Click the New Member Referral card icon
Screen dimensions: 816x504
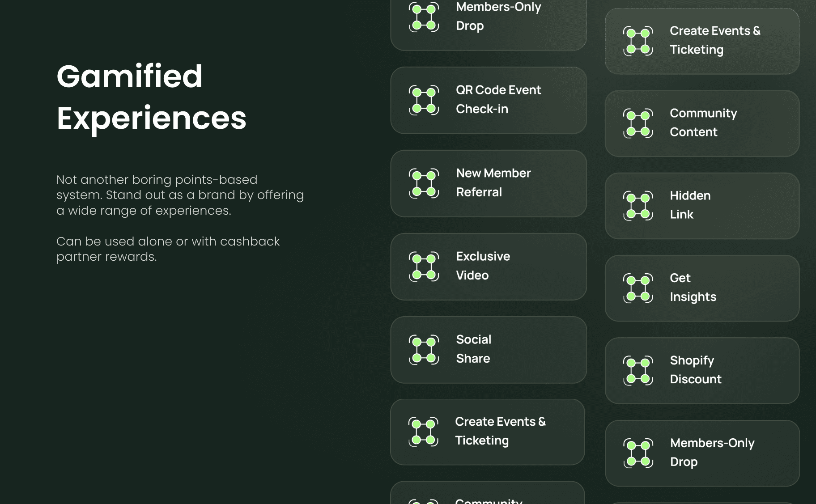424,183
